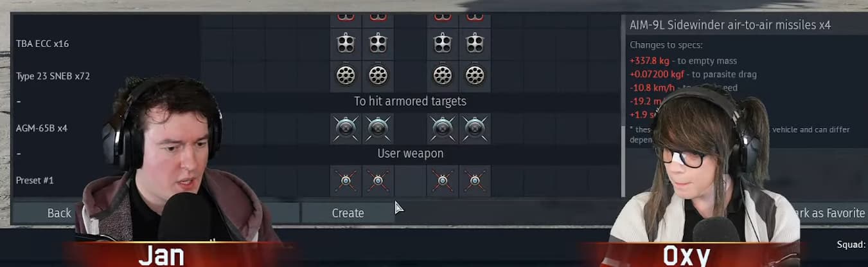
Task: Click the weapon list vertical scrollbar
Action: (x=622, y=106)
